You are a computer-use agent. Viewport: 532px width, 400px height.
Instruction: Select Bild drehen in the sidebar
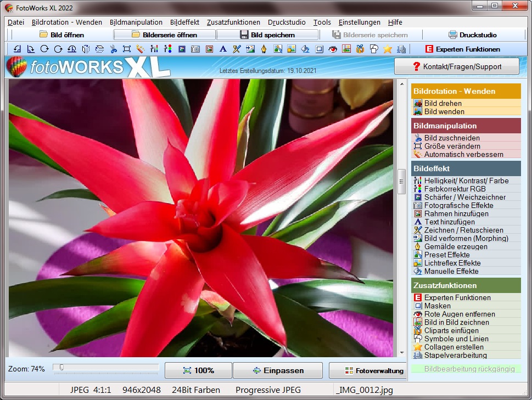pyautogui.click(x=467, y=103)
